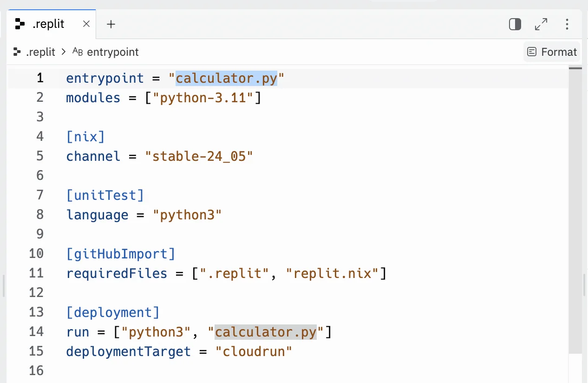Click the vertical scrollbar of the editor

click(575, 209)
